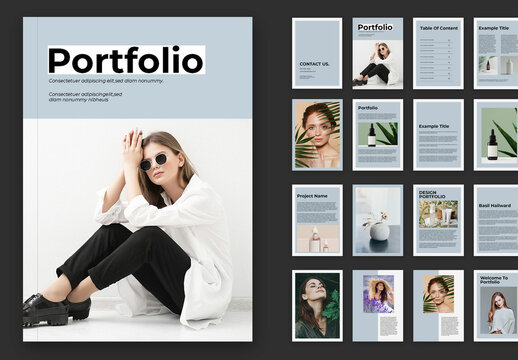Open the small Portfolio cover page thumbnail
Image resolution: width=518 pixels, height=360 pixels.
(x=378, y=53)
